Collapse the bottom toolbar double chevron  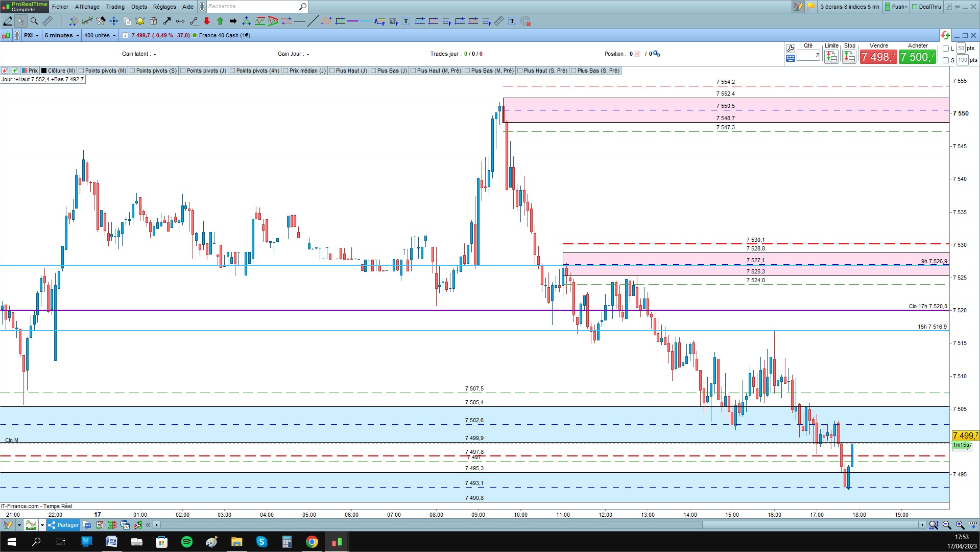coord(148,525)
